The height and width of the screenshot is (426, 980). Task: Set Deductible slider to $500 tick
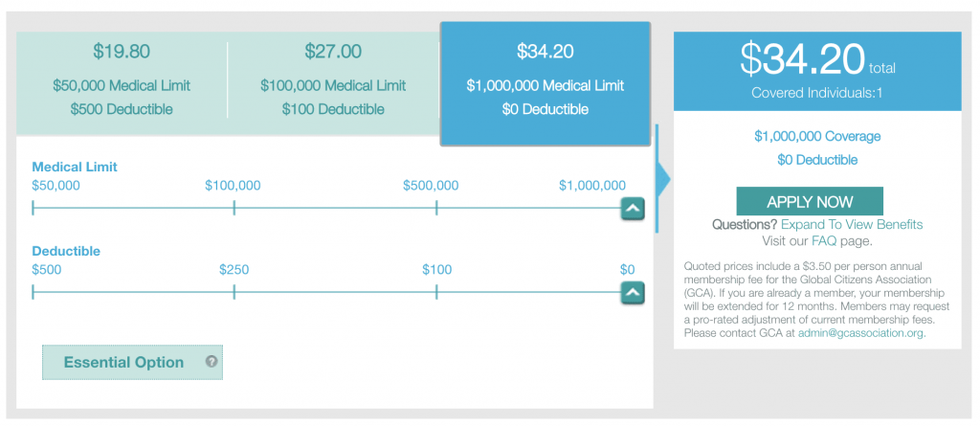[33, 292]
